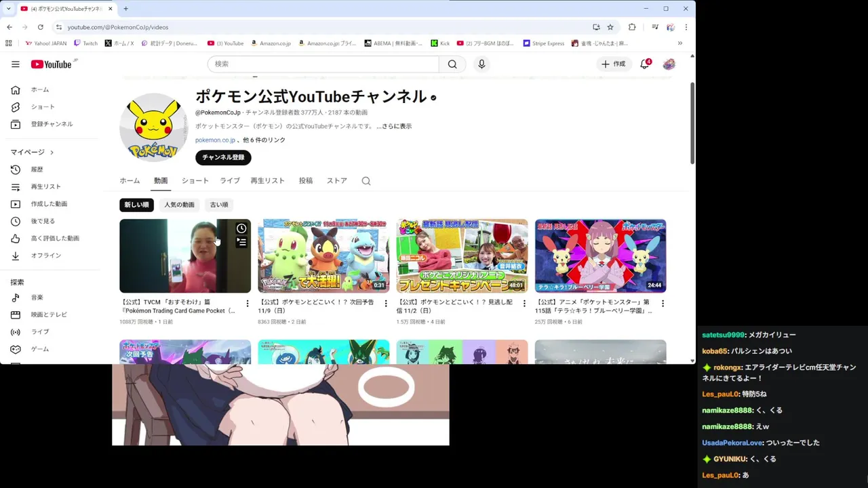Open the account avatar menu
868x488 pixels.
[669, 64]
